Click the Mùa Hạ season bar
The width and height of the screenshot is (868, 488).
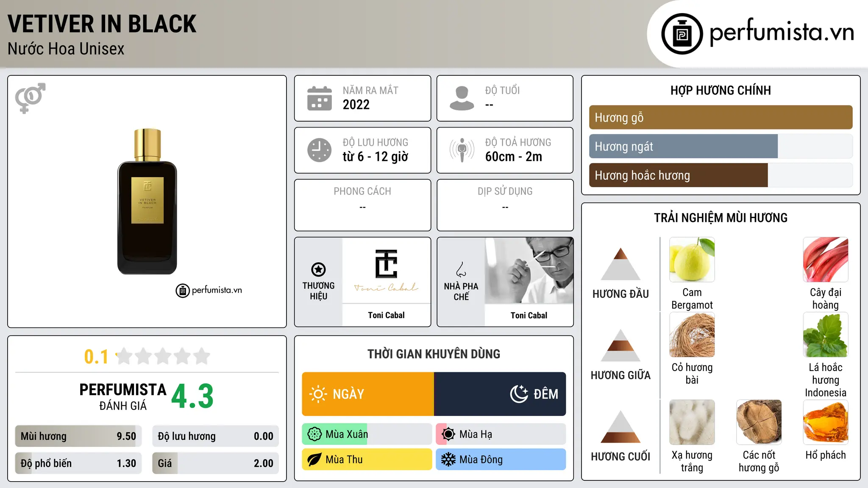[x=501, y=434]
